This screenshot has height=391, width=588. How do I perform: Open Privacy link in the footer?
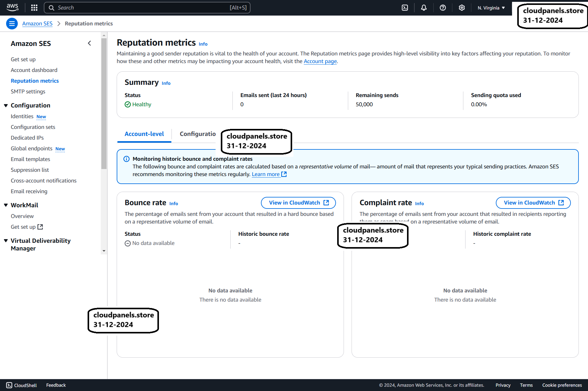click(503, 385)
